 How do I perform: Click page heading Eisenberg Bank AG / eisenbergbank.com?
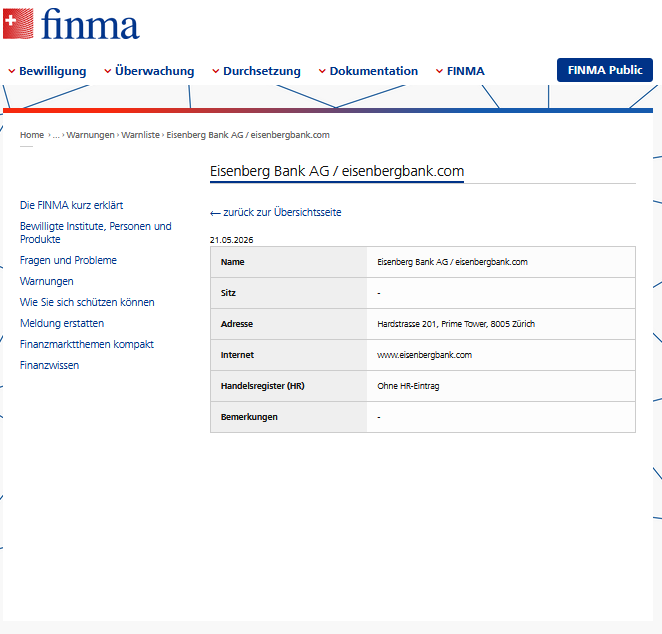[x=337, y=171]
